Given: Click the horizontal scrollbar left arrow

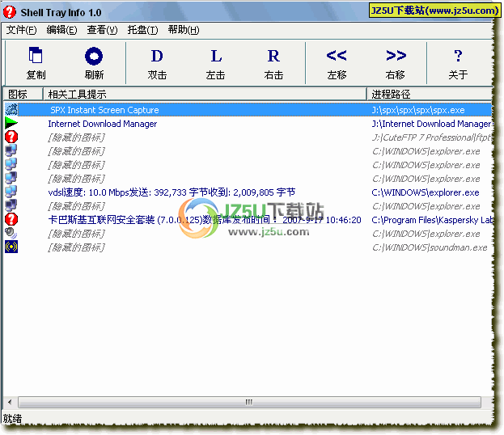Looking at the screenshot, I should (x=10, y=402).
